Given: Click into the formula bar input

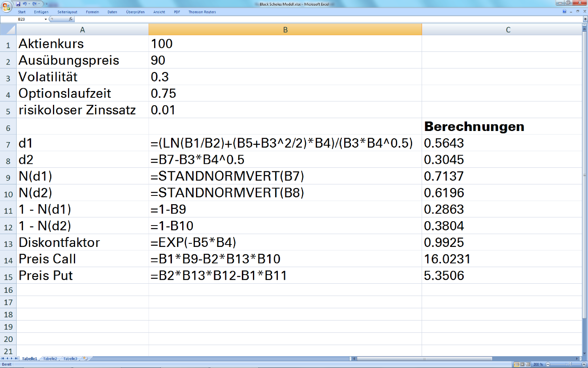Looking at the screenshot, I should pos(328,19).
